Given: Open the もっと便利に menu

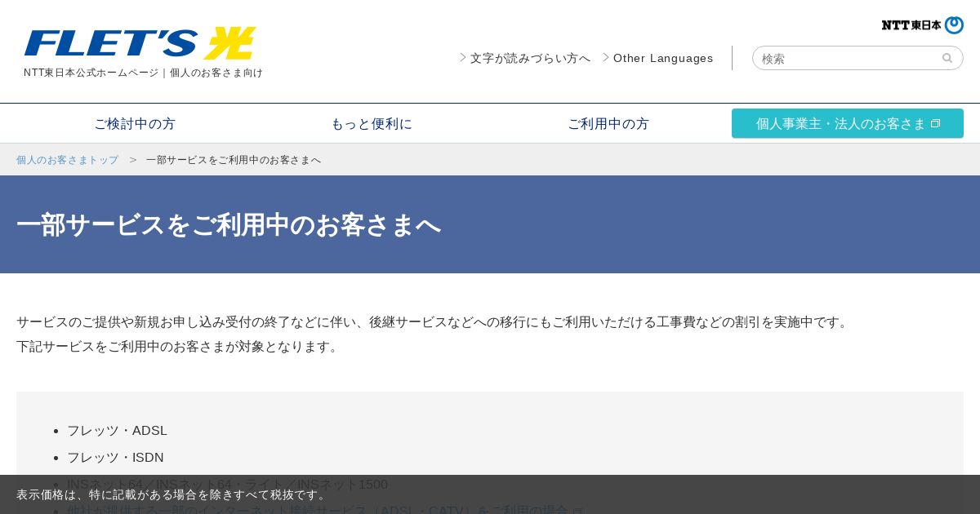Looking at the screenshot, I should pyautogui.click(x=372, y=124).
